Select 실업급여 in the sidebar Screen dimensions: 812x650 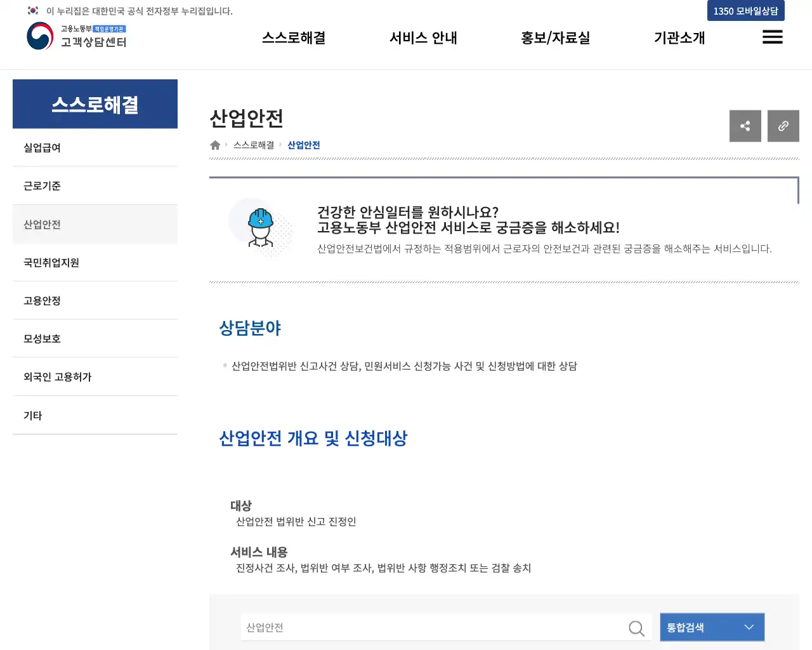pyautogui.click(x=42, y=147)
